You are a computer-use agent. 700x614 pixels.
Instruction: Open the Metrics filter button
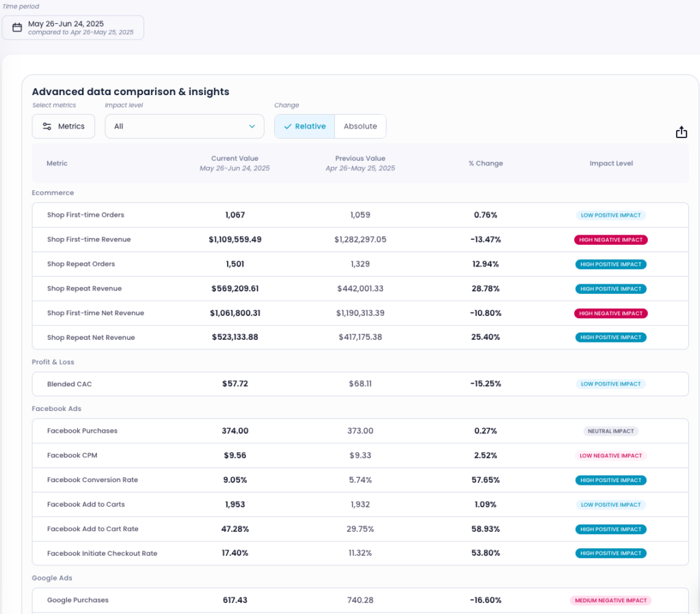tap(64, 126)
